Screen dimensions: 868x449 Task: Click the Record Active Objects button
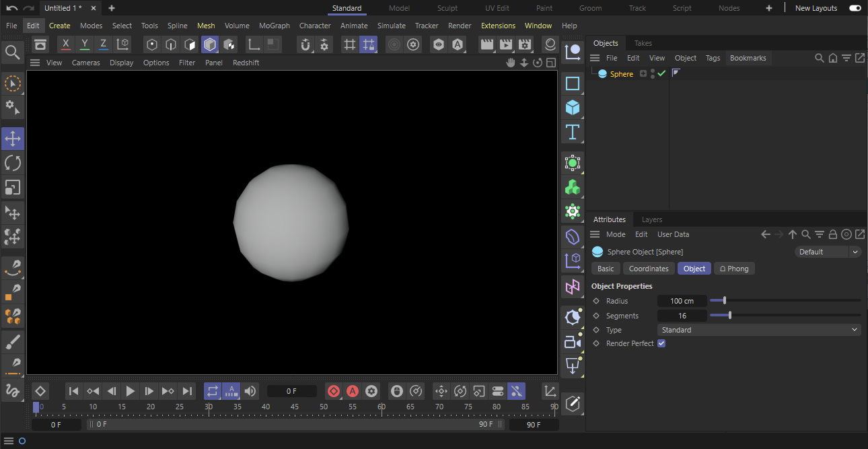coord(334,391)
